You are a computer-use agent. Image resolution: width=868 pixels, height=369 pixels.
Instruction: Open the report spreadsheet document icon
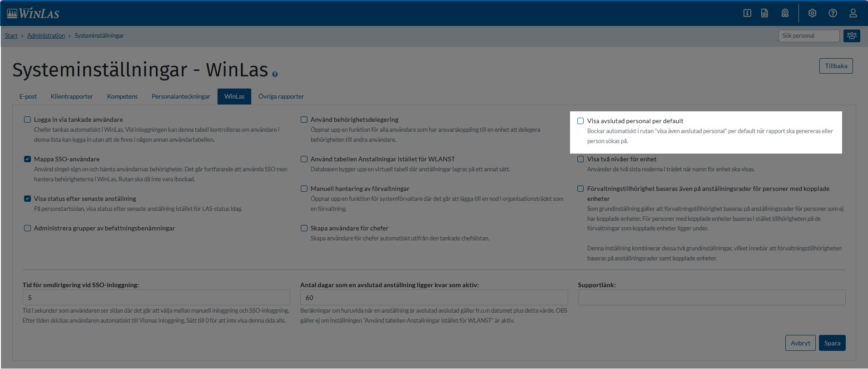click(765, 13)
